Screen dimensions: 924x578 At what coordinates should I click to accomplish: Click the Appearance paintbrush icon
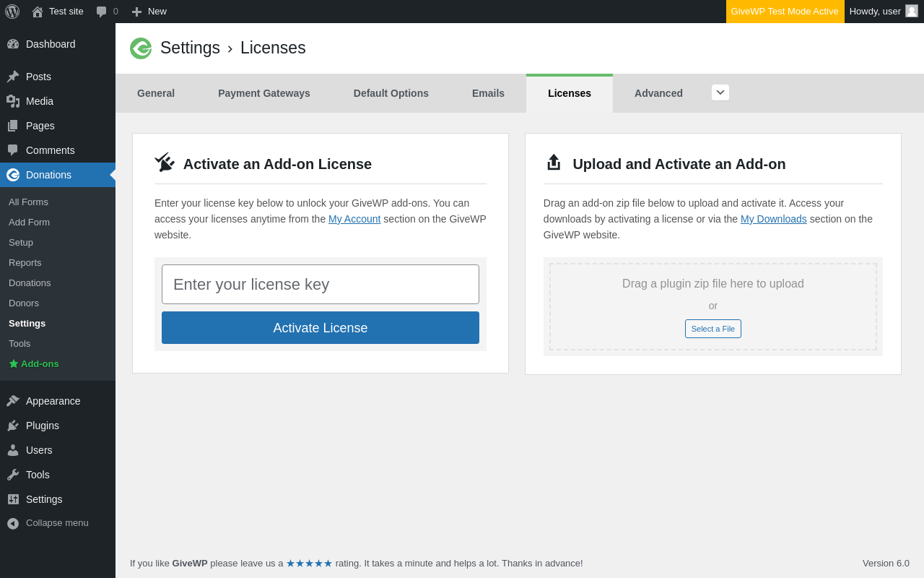(x=13, y=401)
